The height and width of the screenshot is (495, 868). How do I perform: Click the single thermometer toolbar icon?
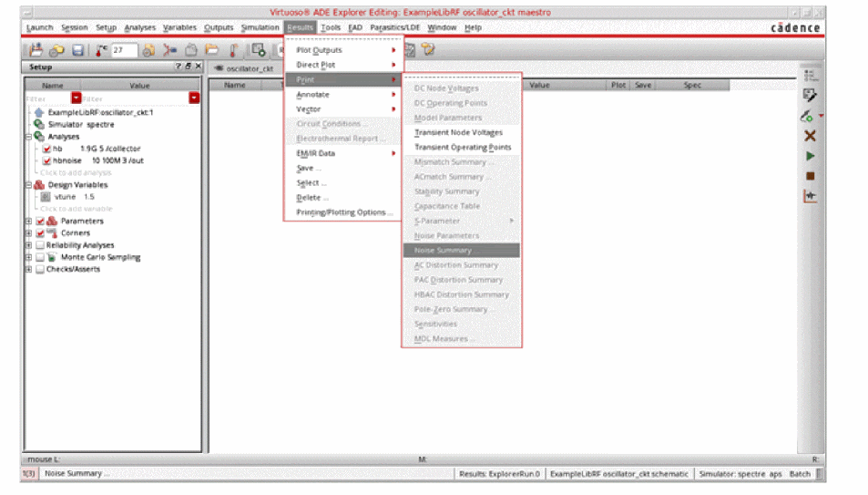(x=233, y=50)
